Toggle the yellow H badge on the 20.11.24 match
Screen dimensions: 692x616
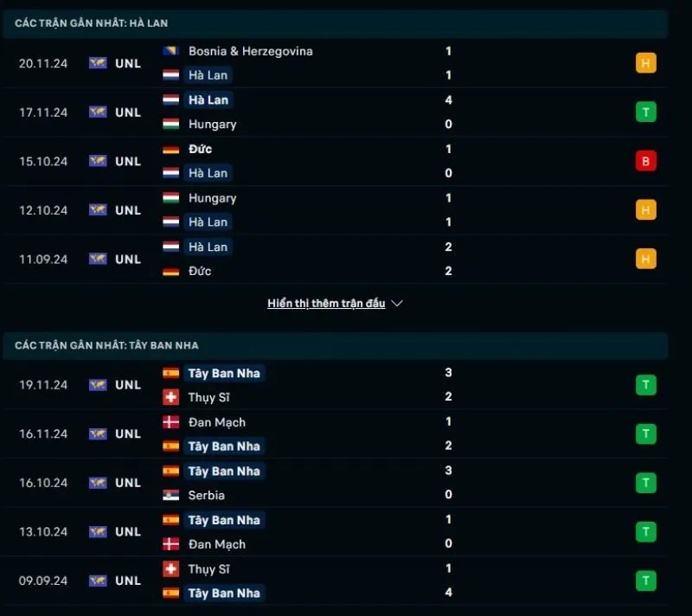point(645,62)
